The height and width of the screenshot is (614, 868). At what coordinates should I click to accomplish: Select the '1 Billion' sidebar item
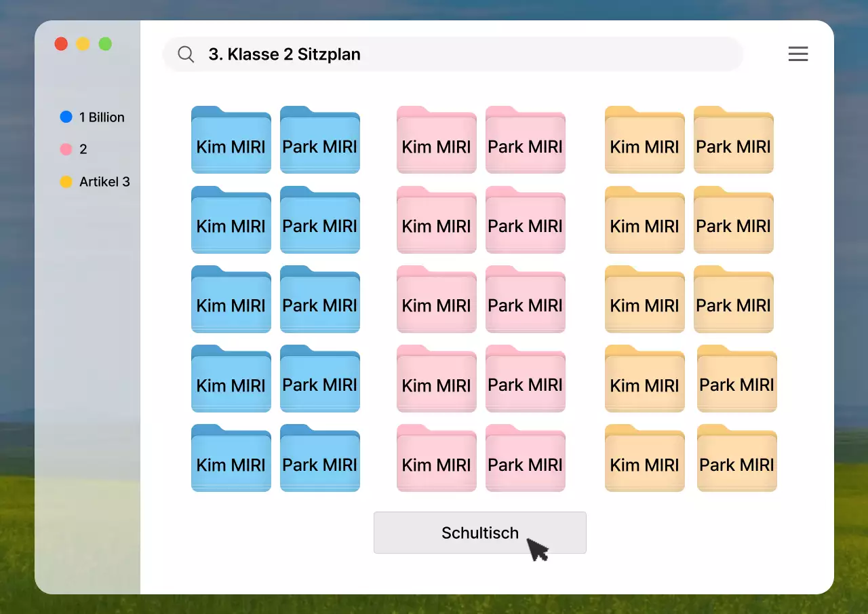tap(101, 117)
